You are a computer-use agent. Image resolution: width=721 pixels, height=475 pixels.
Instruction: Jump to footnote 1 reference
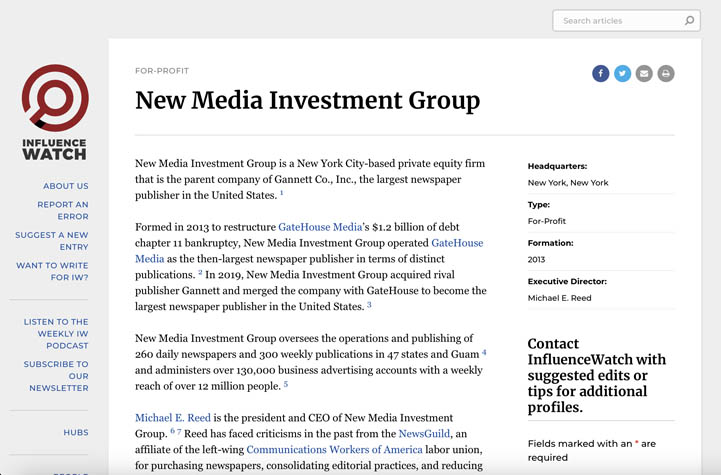pos(281,193)
